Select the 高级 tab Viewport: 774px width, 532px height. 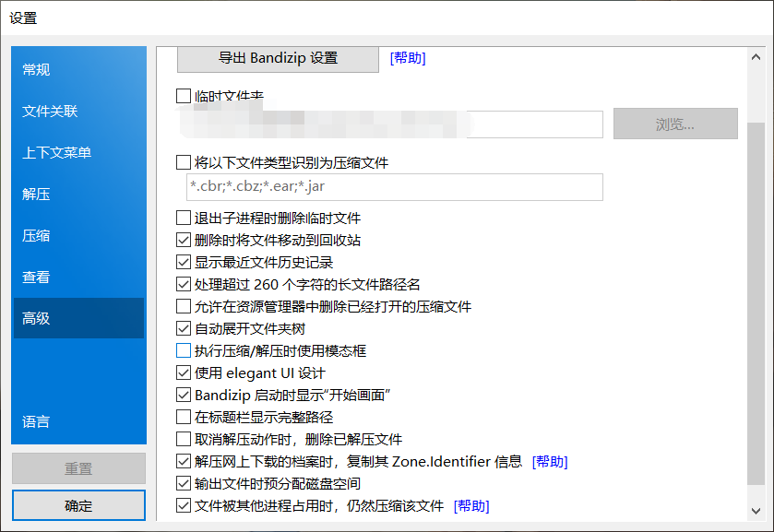[78, 318]
